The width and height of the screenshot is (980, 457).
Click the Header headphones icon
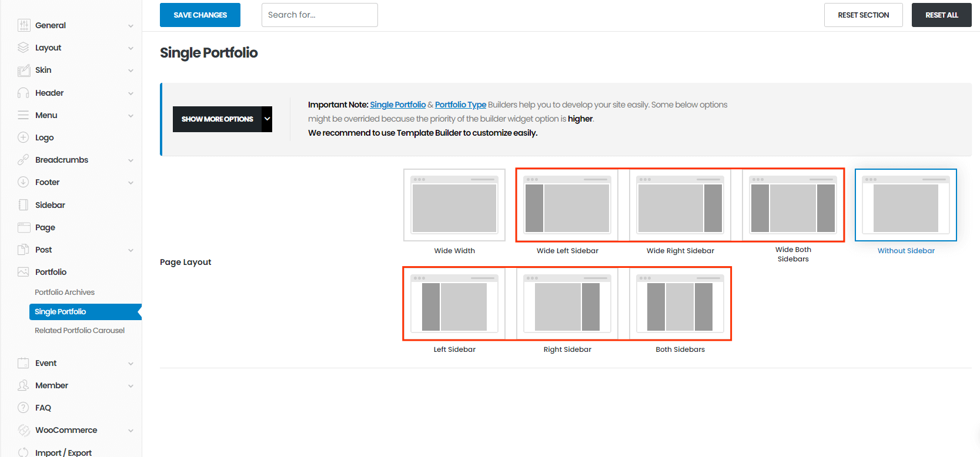point(24,93)
